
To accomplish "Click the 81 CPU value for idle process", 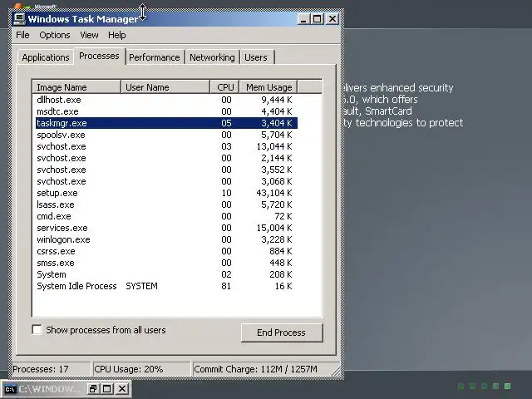I will tap(226, 286).
